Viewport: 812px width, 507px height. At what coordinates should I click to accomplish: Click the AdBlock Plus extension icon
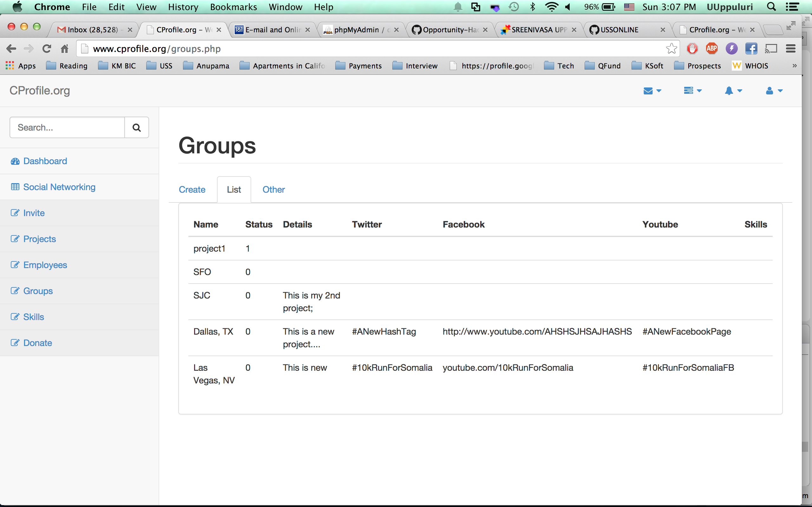711,49
